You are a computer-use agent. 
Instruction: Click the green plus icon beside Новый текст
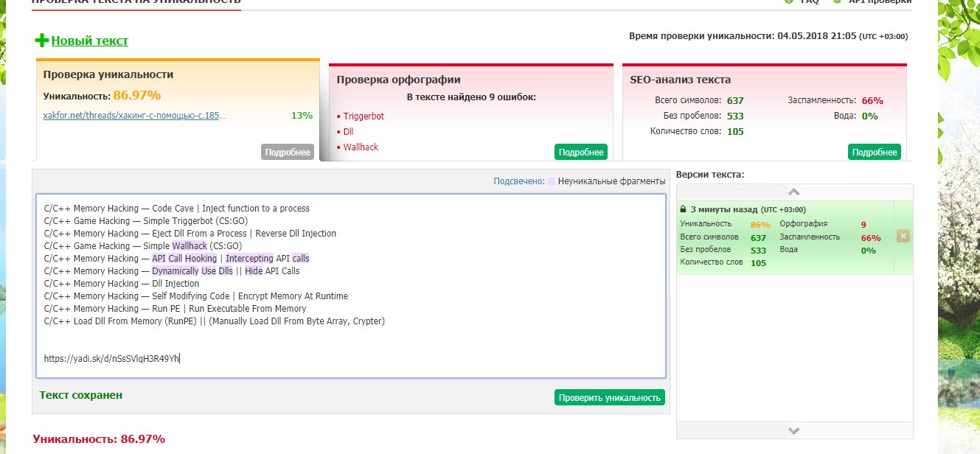coord(41,41)
